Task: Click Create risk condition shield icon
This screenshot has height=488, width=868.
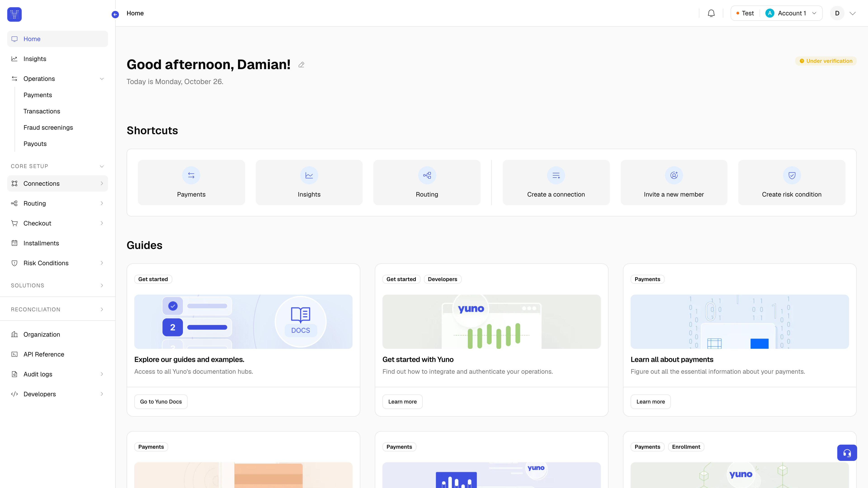Action: 792,175
